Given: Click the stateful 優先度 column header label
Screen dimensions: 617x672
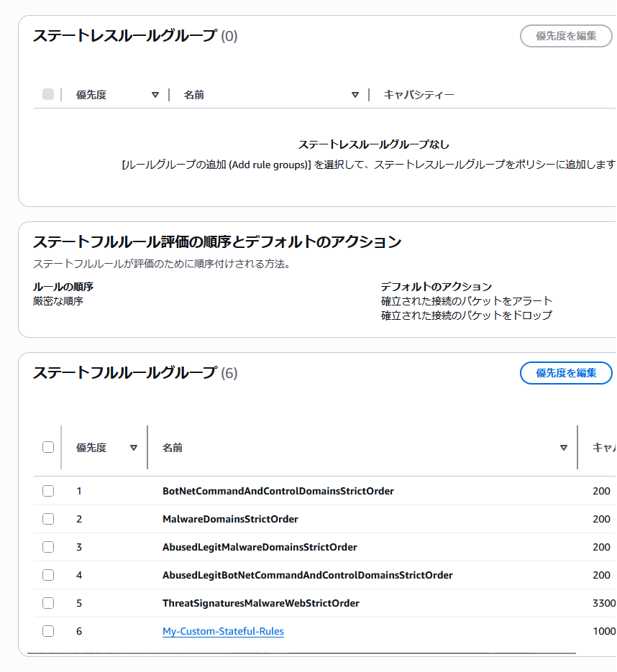Looking at the screenshot, I should pyautogui.click(x=91, y=448).
